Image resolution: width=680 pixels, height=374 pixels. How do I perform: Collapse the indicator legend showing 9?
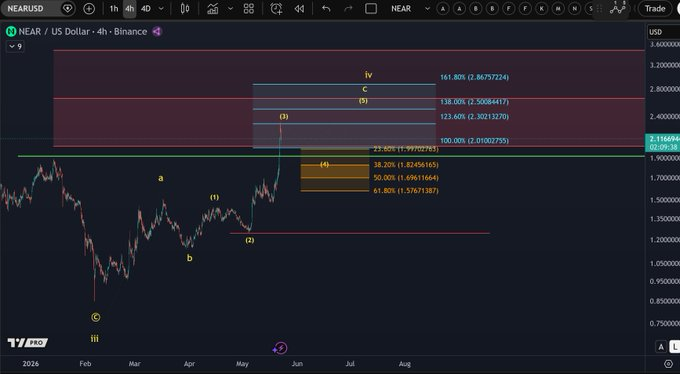tap(15, 46)
